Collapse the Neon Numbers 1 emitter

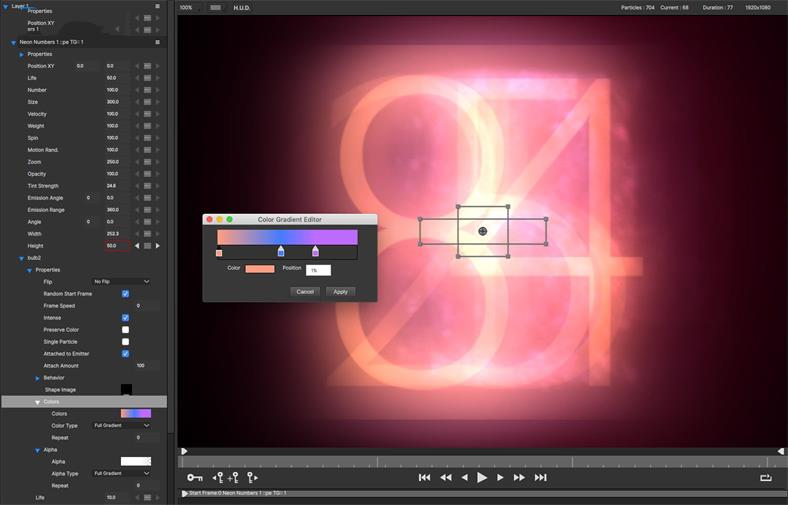click(x=14, y=43)
